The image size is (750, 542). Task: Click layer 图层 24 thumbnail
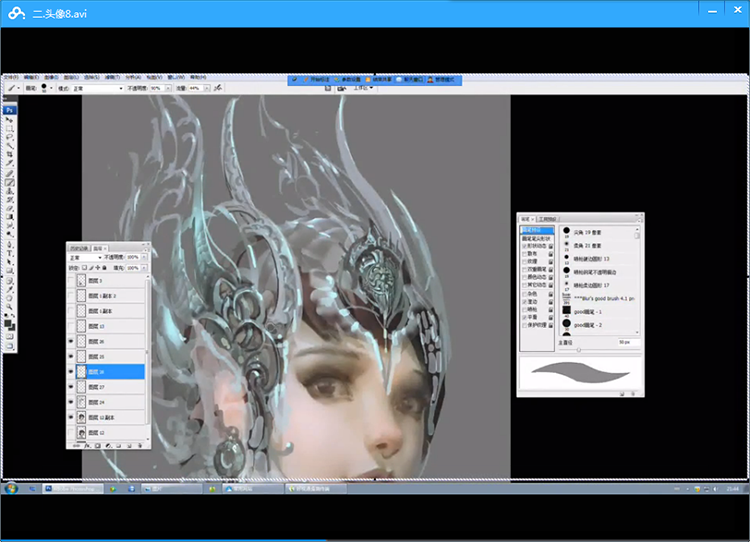(x=81, y=402)
